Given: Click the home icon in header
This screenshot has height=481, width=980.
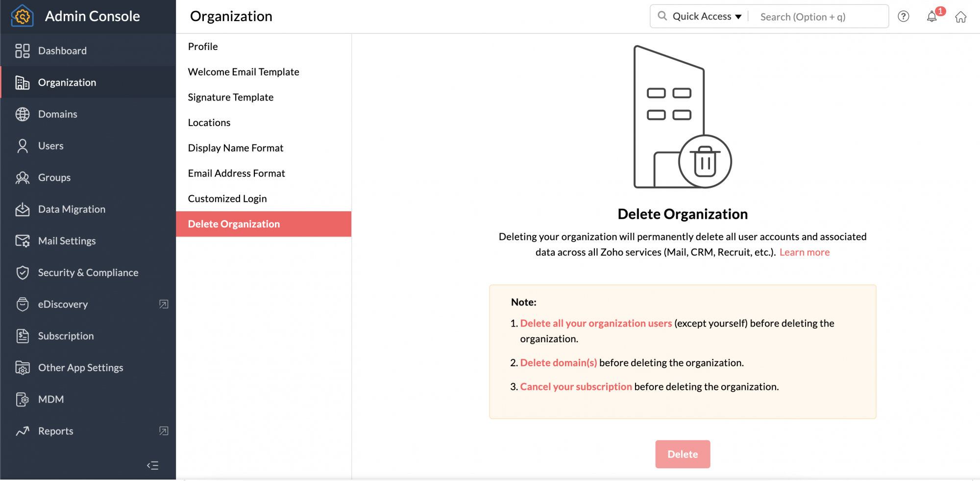Looking at the screenshot, I should (x=960, y=17).
